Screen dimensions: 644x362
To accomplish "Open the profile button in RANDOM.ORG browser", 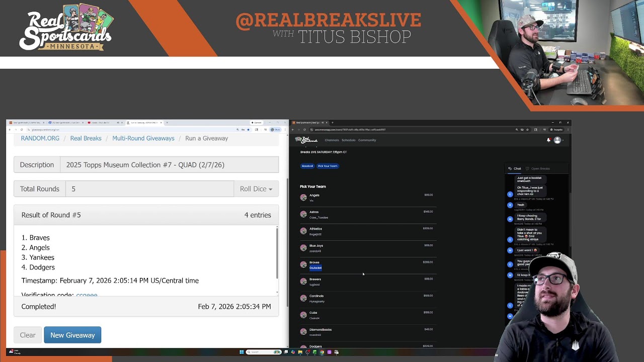I will tap(275, 130).
